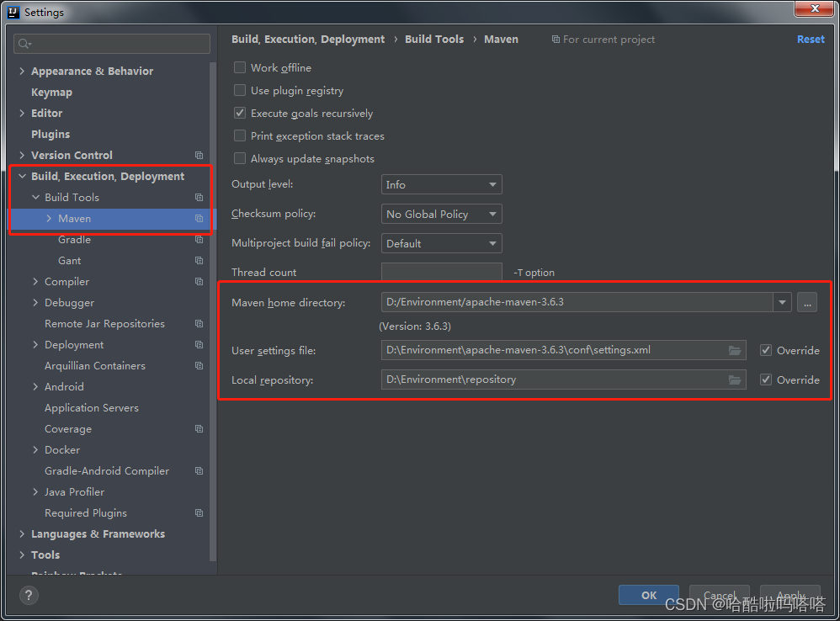Expand the Docker node
The width and height of the screenshot is (840, 621).
pyautogui.click(x=35, y=449)
